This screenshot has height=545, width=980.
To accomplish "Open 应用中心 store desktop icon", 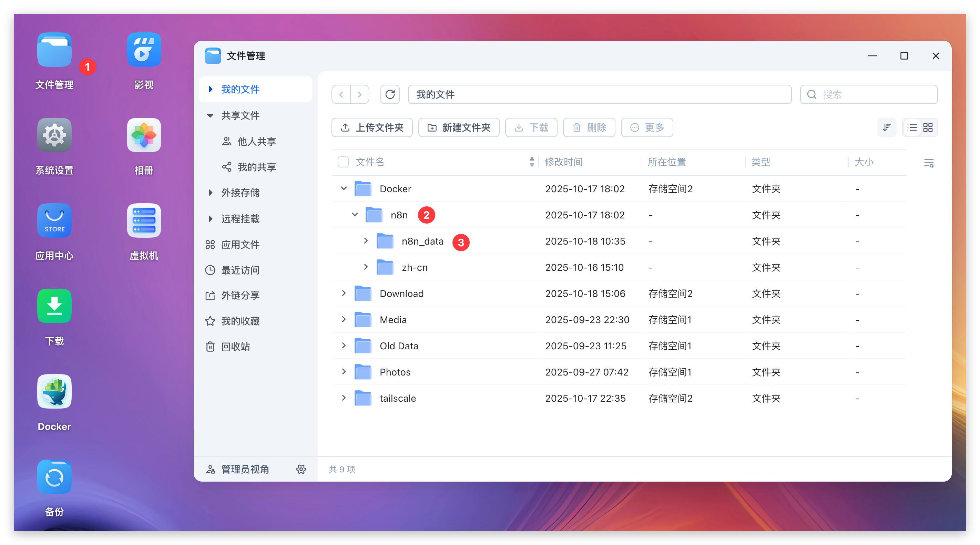I will (x=54, y=221).
